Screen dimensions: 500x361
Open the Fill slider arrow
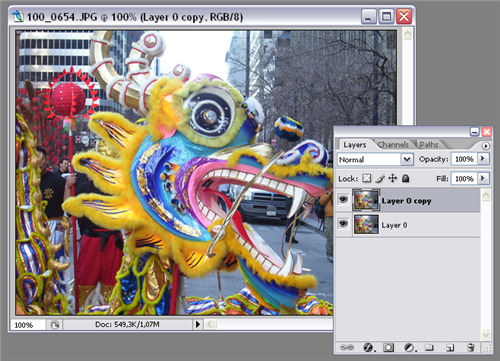(483, 178)
